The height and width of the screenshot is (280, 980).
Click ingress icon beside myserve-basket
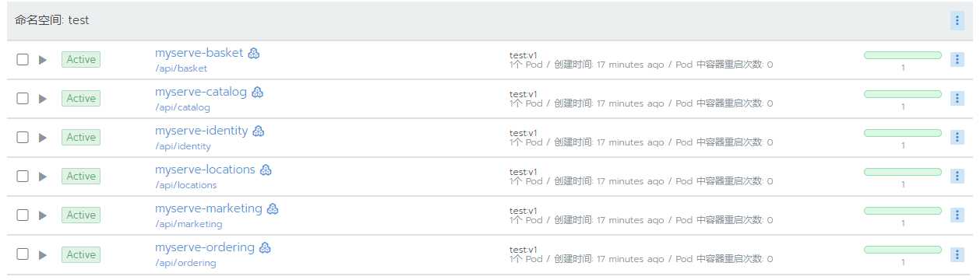[254, 54]
